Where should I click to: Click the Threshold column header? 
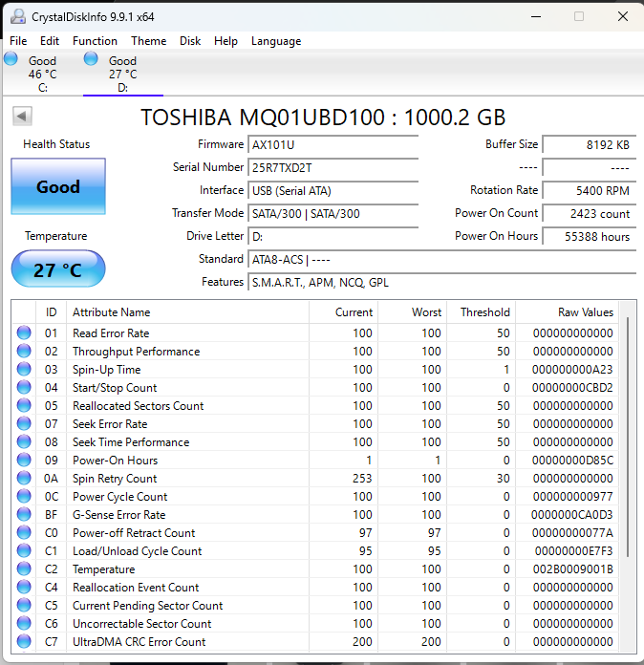coord(482,312)
